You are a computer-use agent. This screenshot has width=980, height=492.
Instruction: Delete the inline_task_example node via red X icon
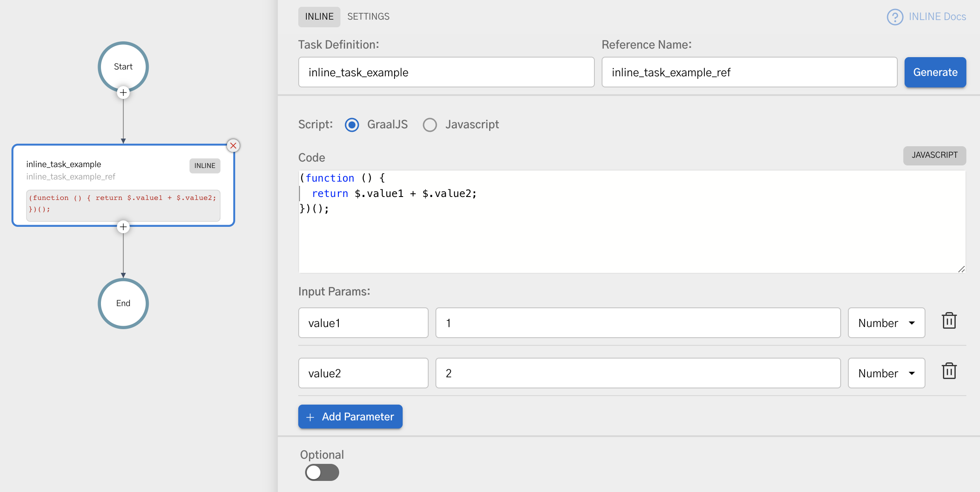[x=233, y=145]
